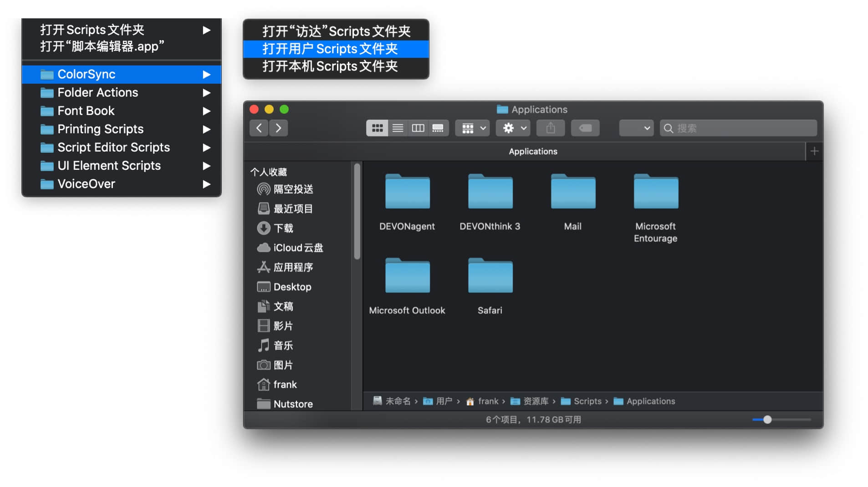This screenshot has height=487, width=868.
Task: Click 未命名 in the path bar
Action: (x=392, y=401)
